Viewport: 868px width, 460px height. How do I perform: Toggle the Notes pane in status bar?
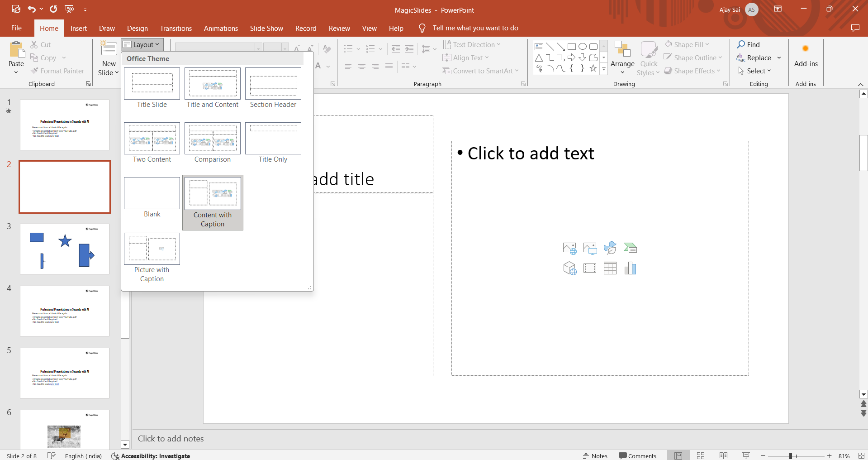pos(595,455)
